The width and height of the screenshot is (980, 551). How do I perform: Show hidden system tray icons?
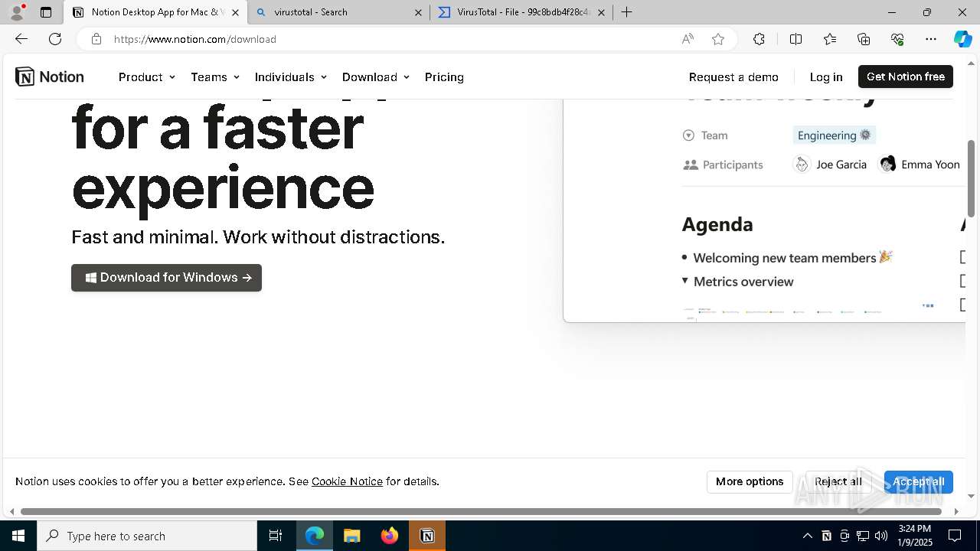808,536
